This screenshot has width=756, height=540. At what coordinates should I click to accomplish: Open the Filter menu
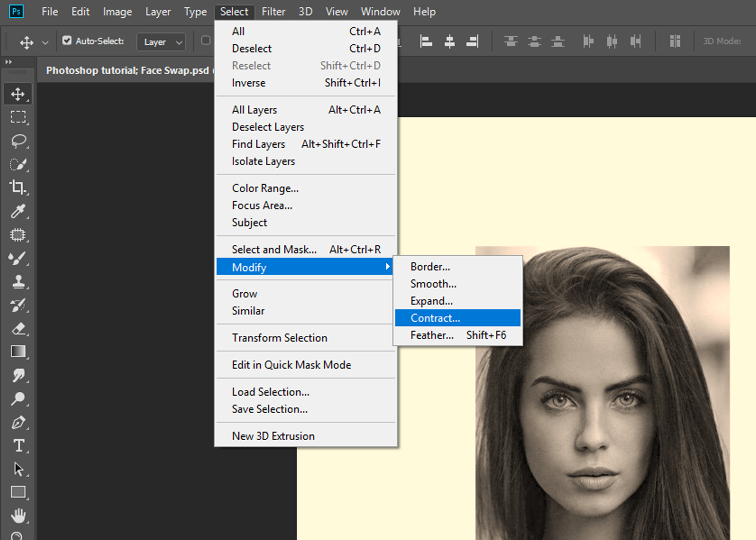(x=273, y=11)
